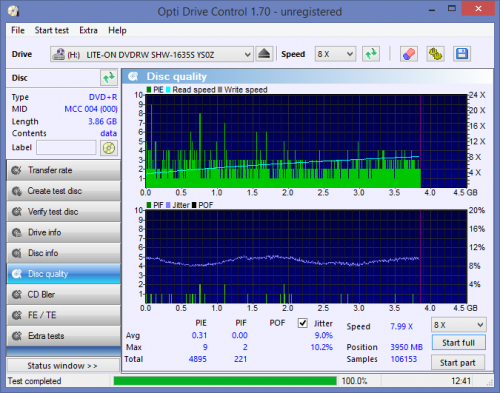The height and width of the screenshot is (393, 500).
Task: Click the Start full button
Action: (x=458, y=343)
